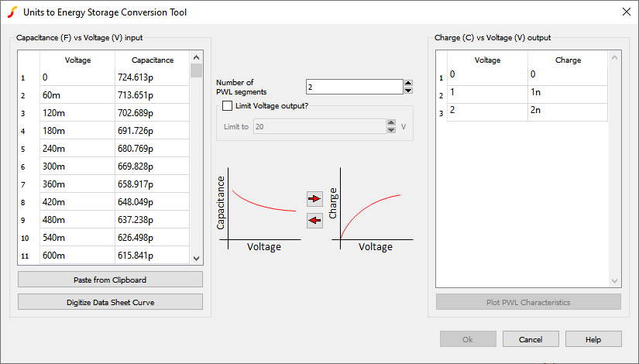Screen dimensions: 639x364
Task: Click the Capacitance column header in input table
Action: click(152, 60)
